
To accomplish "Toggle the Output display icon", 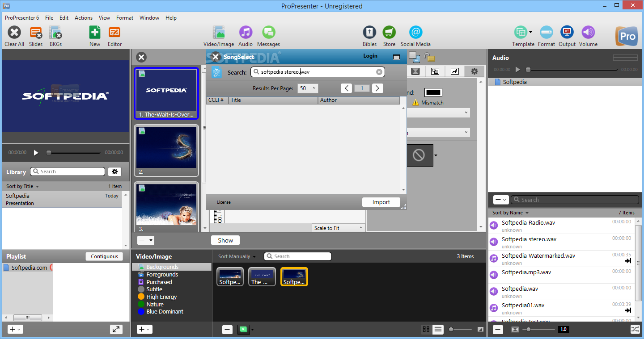I will click(x=567, y=33).
